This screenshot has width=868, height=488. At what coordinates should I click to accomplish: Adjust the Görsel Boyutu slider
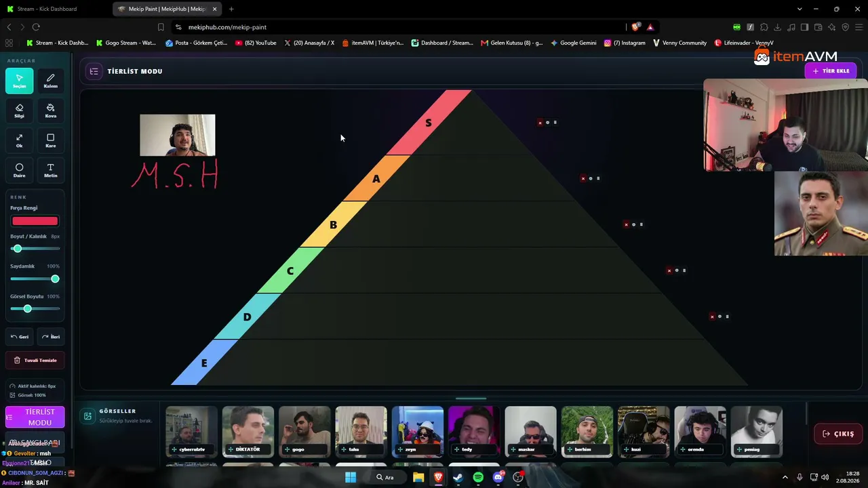pyautogui.click(x=35, y=308)
